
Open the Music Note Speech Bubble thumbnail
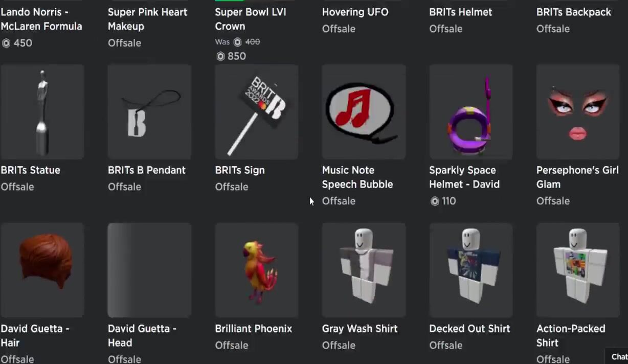tap(364, 112)
